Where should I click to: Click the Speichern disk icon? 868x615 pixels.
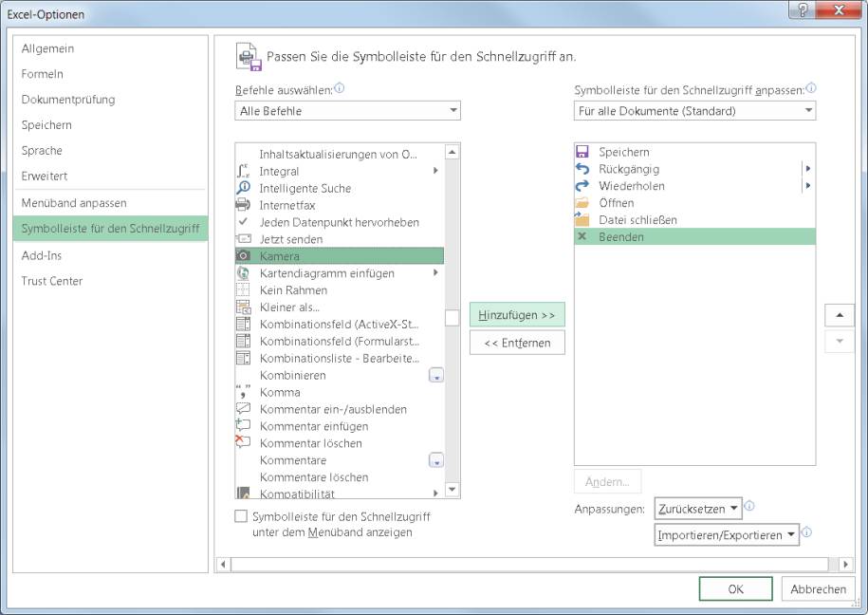click(582, 152)
